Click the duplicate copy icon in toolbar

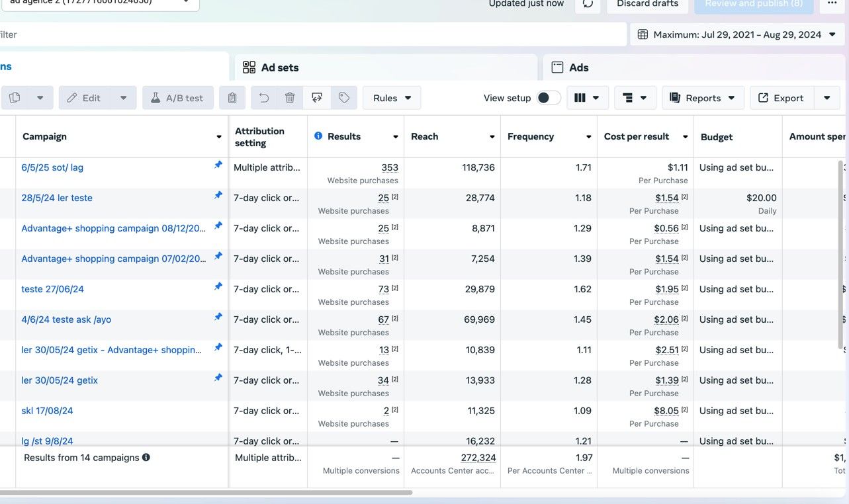click(x=15, y=98)
